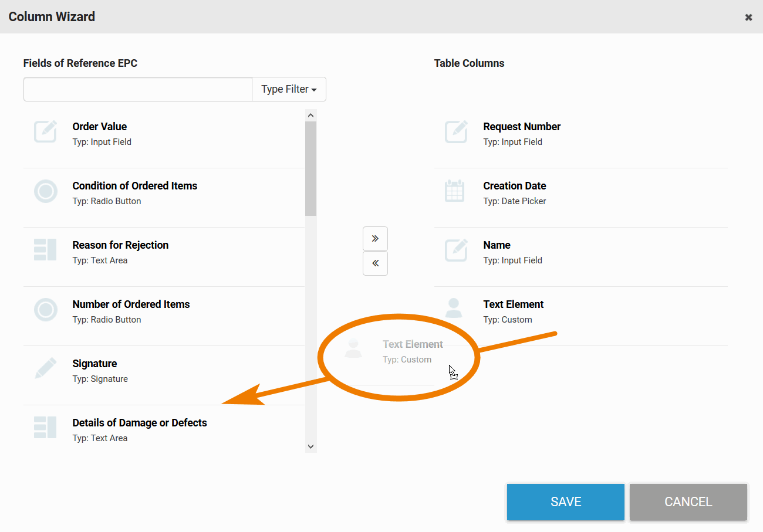Click the Condition of Ordered Items radio icon
This screenshot has height=532, width=763.
[x=46, y=192]
